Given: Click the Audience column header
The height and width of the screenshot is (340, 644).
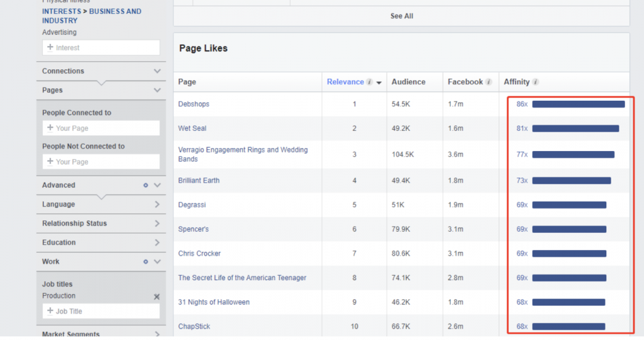Looking at the screenshot, I should point(408,82).
